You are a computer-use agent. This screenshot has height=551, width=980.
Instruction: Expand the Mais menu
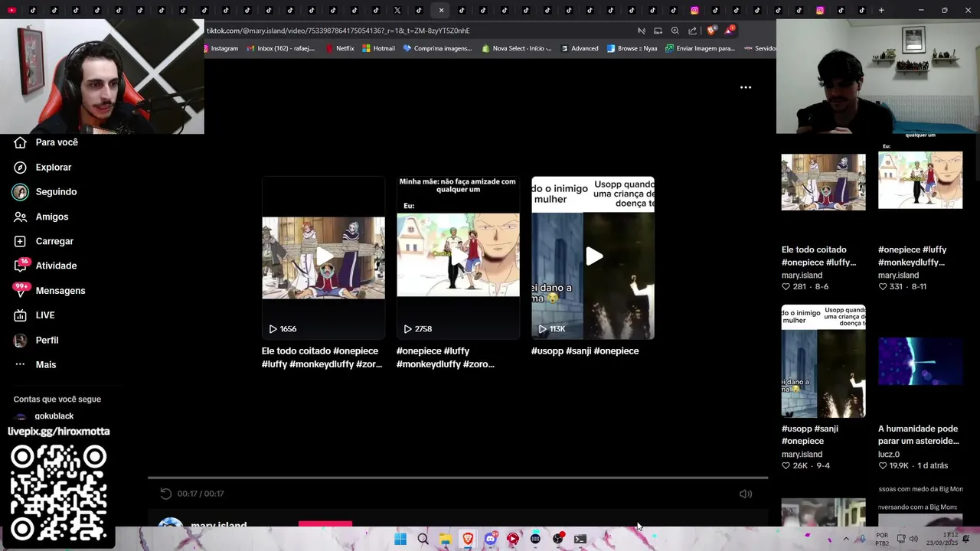click(x=35, y=364)
